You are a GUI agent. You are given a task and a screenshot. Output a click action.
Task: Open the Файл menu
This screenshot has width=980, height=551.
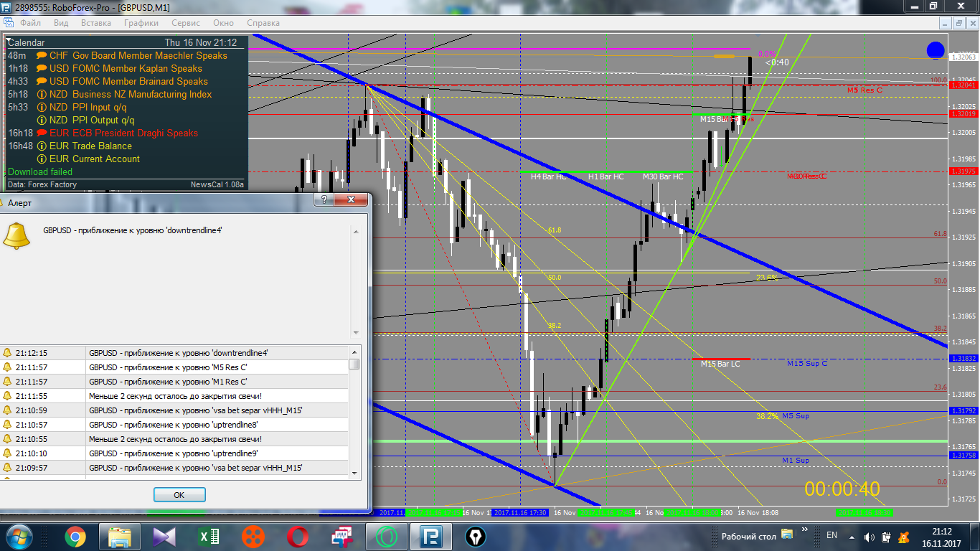click(x=31, y=23)
